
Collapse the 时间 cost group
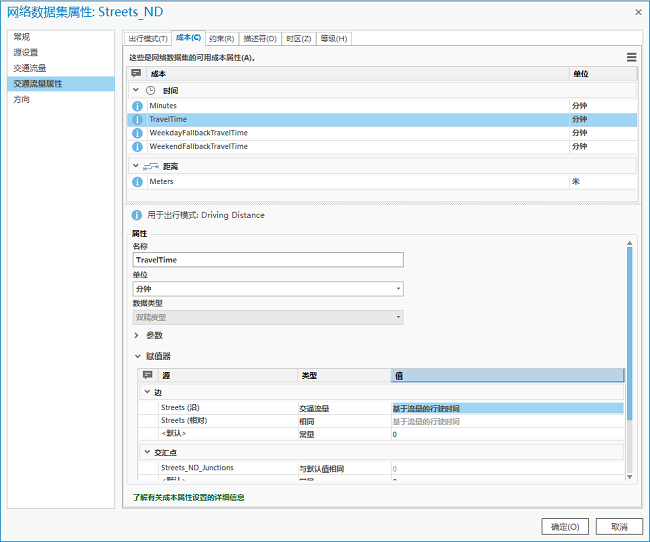(136, 90)
